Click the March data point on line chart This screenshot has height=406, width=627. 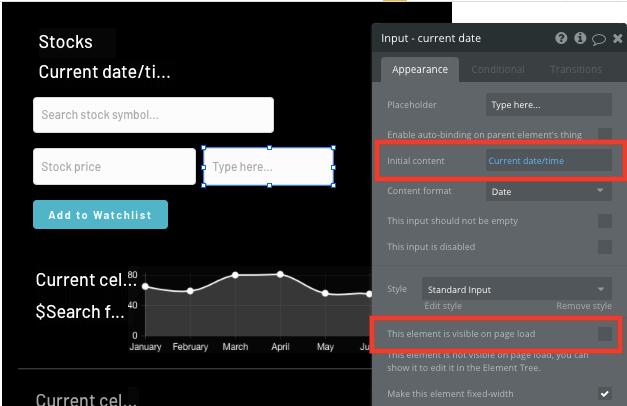pos(235,275)
